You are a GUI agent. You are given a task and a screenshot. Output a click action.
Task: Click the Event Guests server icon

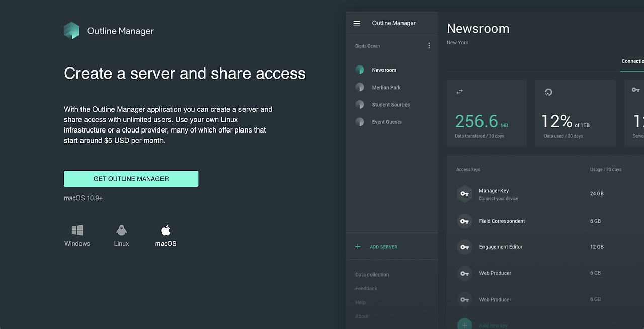click(x=360, y=122)
